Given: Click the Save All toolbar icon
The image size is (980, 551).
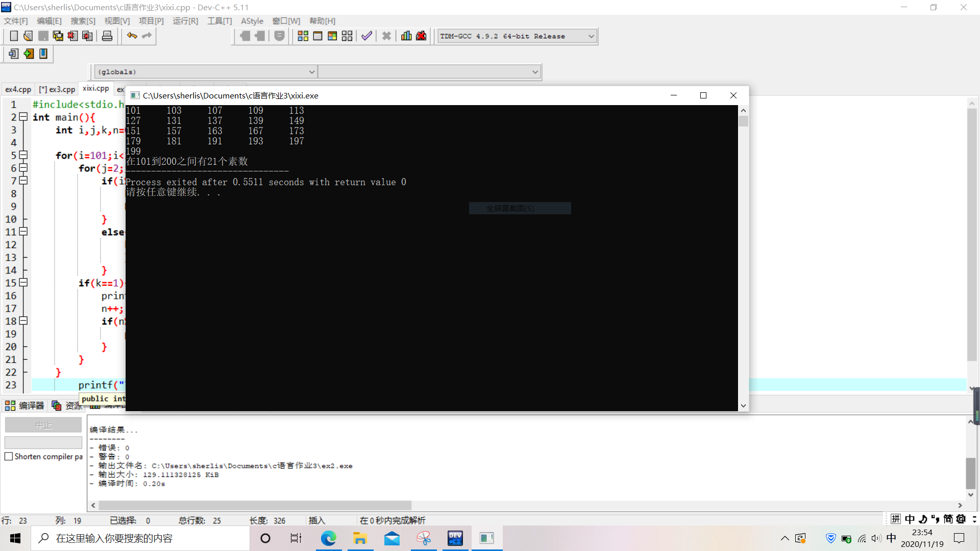Looking at the screenshot, I should [58, 36].
